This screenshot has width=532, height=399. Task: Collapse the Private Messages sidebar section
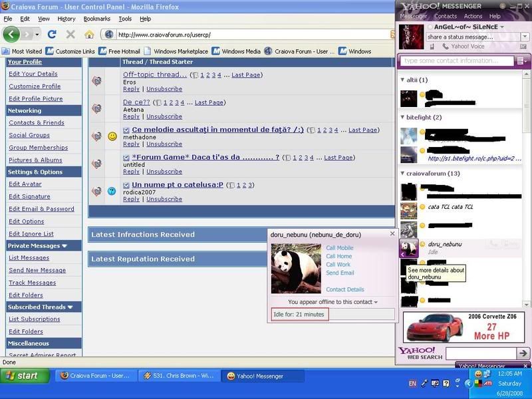[x=65, y=246]
